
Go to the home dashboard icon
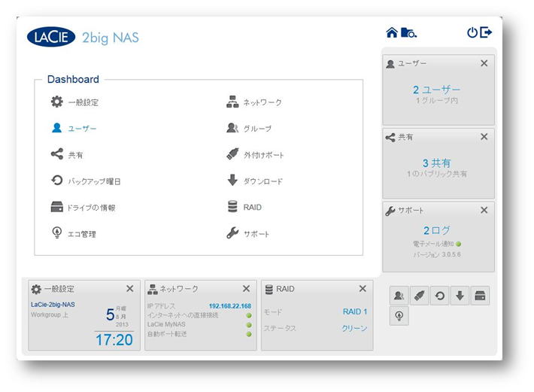pos(392,32)
